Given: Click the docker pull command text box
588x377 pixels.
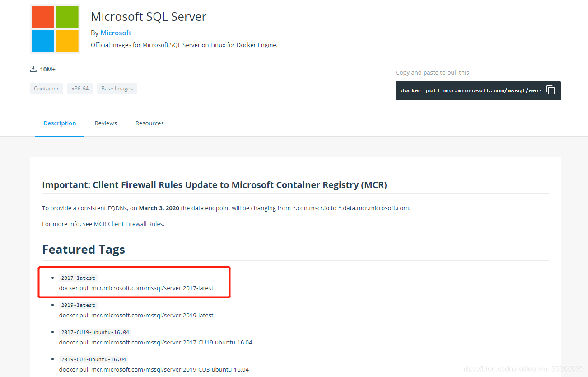Looking at the screenshot, I should [478, 91].
